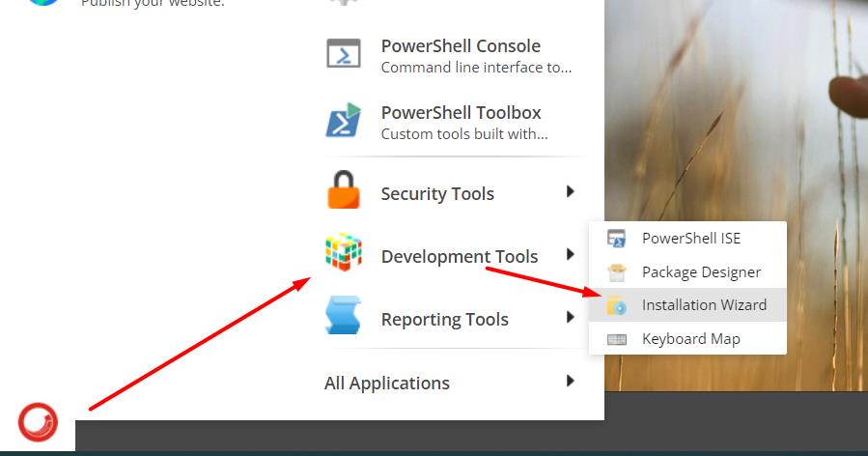Screen dimensions: 868x456
Task: Click the Keyboard Map keyboard icon
Action: [616, 339]
